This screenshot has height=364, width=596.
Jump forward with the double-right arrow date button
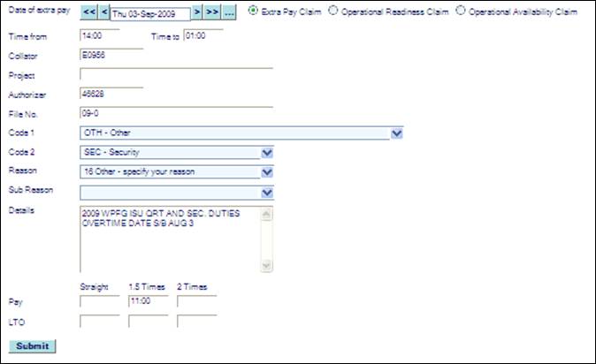(212, 13)
